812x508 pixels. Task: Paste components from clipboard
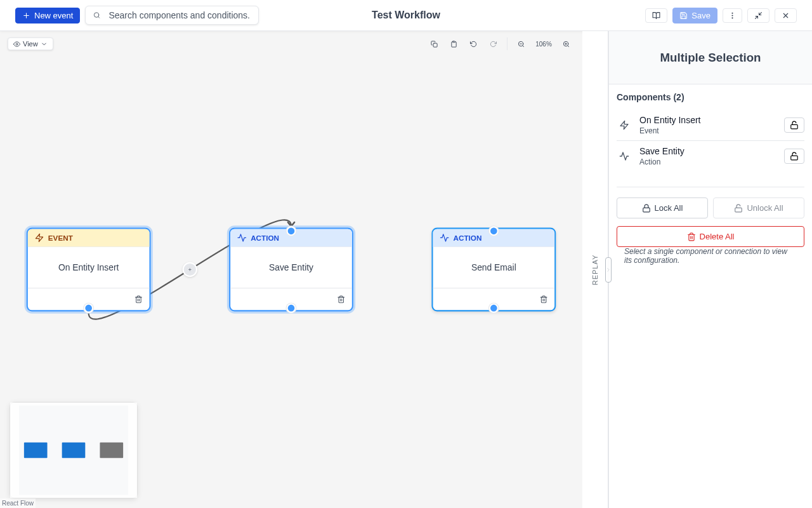coord(454,44)
